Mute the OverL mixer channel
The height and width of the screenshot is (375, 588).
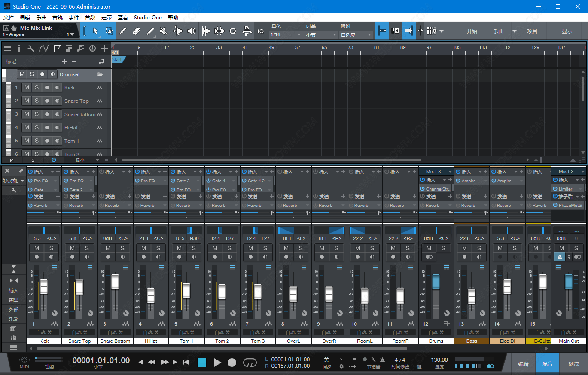click(x=286, y=248)
